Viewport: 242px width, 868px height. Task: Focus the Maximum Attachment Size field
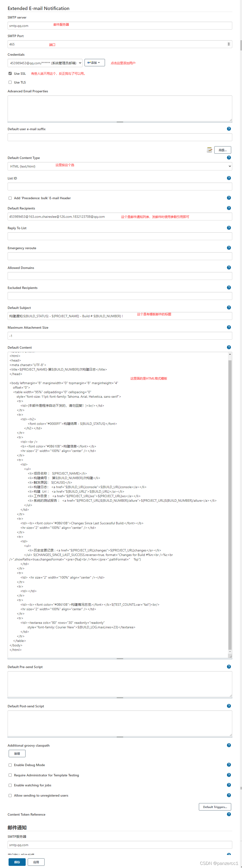point(120,336)
